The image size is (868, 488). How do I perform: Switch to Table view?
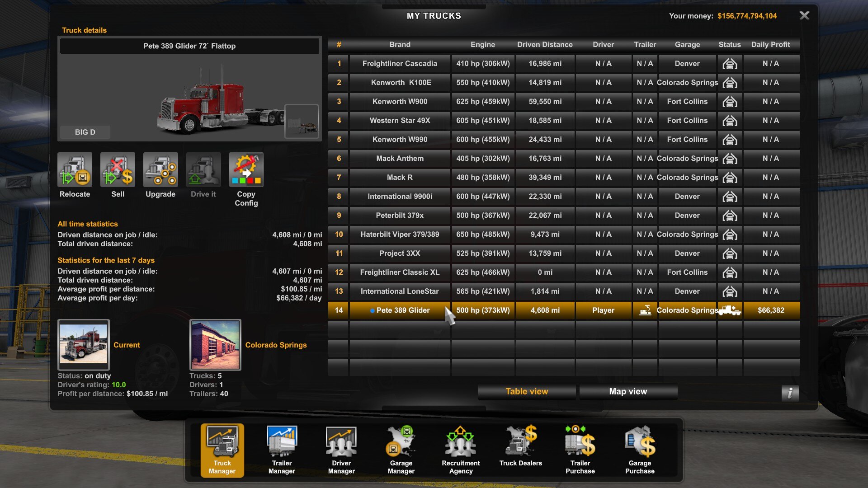tap(527, 392)
